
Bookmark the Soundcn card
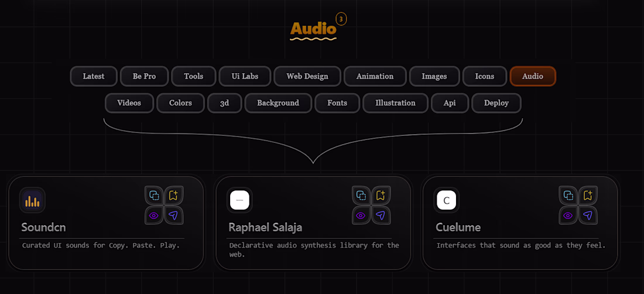coord(173,196)
